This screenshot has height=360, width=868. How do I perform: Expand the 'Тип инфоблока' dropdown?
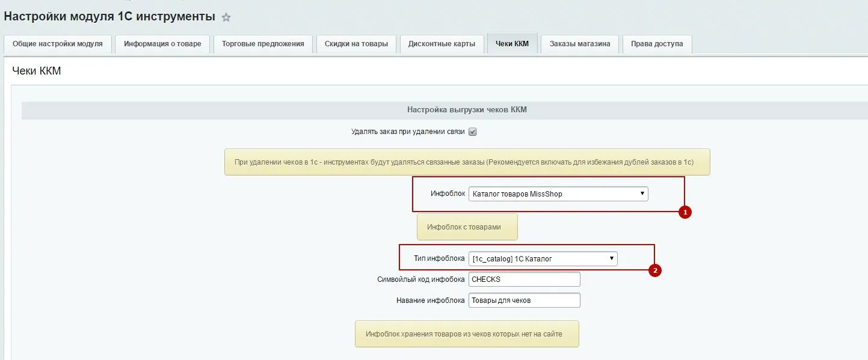543,258
